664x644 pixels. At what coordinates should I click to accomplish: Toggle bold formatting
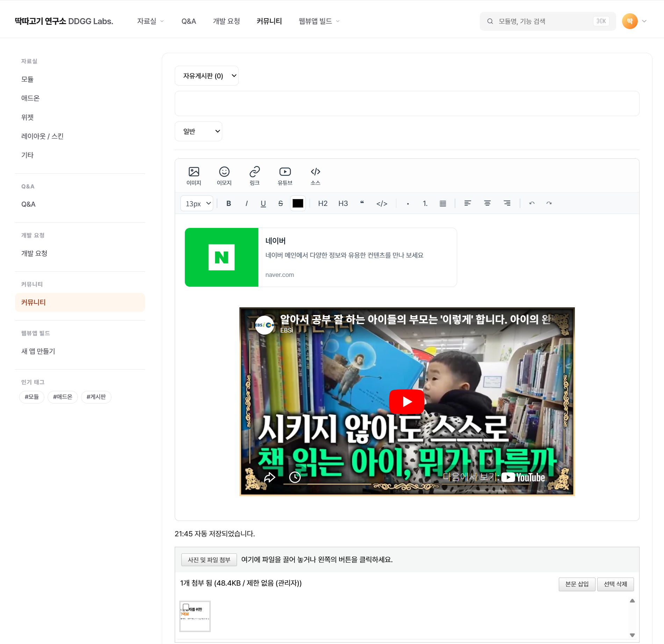click(x=229, y=203)
